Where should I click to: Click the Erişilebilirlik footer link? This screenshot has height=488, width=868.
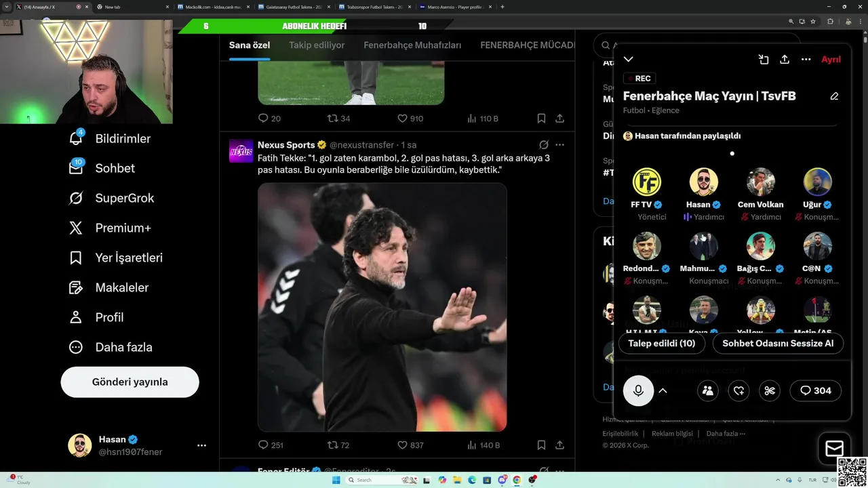click(620, 434)
